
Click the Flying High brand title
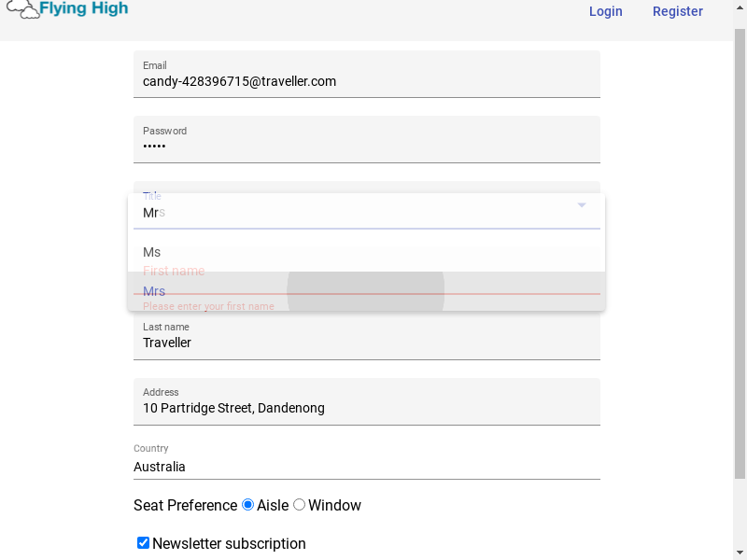tap(84, 8)
